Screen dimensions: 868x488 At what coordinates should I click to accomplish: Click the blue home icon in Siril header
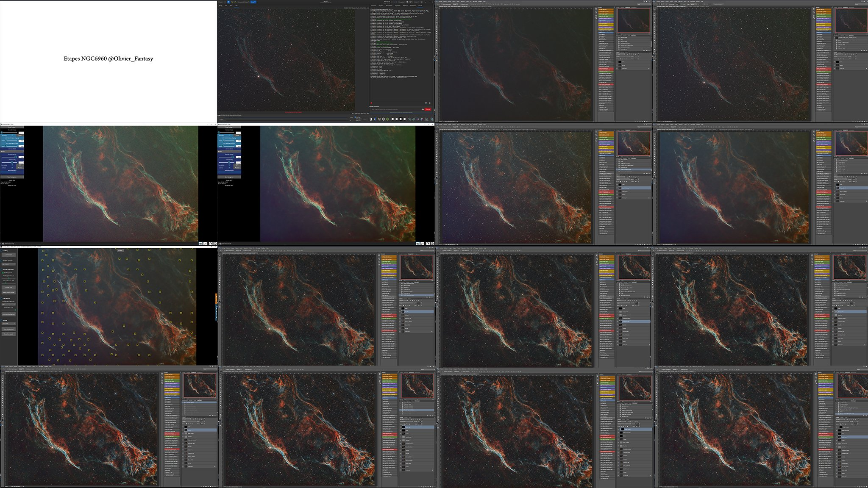[228, 2]
